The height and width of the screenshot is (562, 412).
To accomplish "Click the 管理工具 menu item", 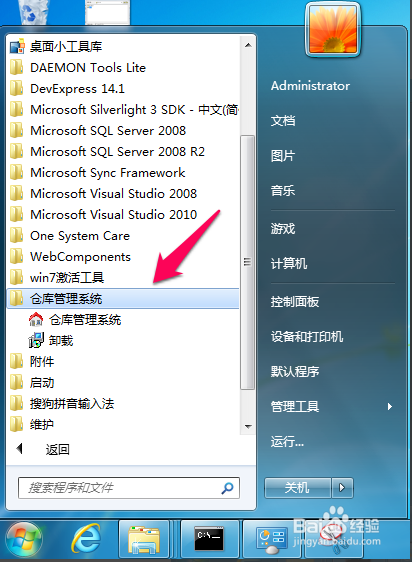I will click(x=295, y=407).
